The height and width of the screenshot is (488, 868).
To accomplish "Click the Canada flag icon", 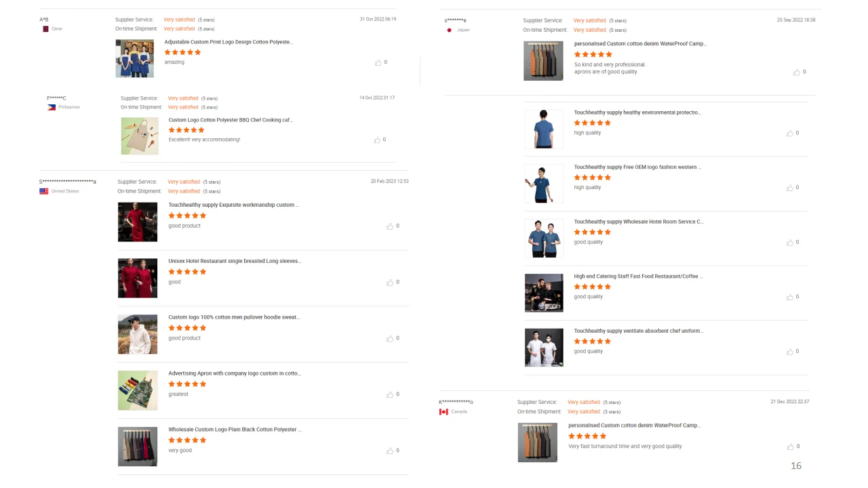I will click(443, 411).
